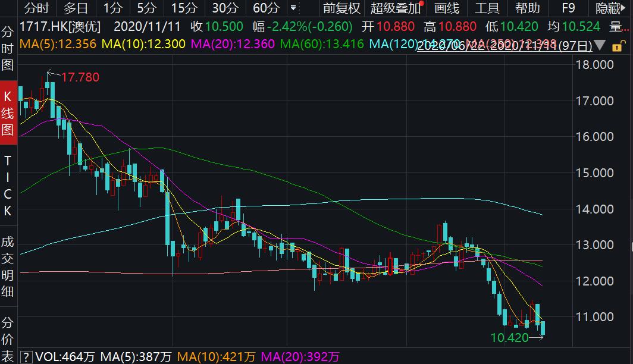633x364 pixels.
Task: Click the volume MA(10):421万 label
Action: pyautogui.click(x=217, y=357)
